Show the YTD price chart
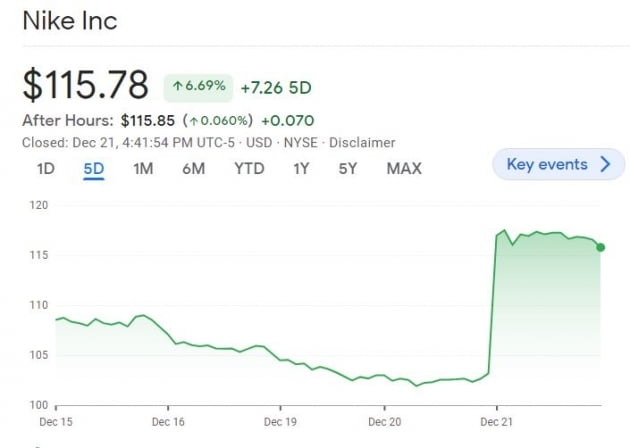The width and height of the screenshot is (630, 448). (x=249, y=168)
